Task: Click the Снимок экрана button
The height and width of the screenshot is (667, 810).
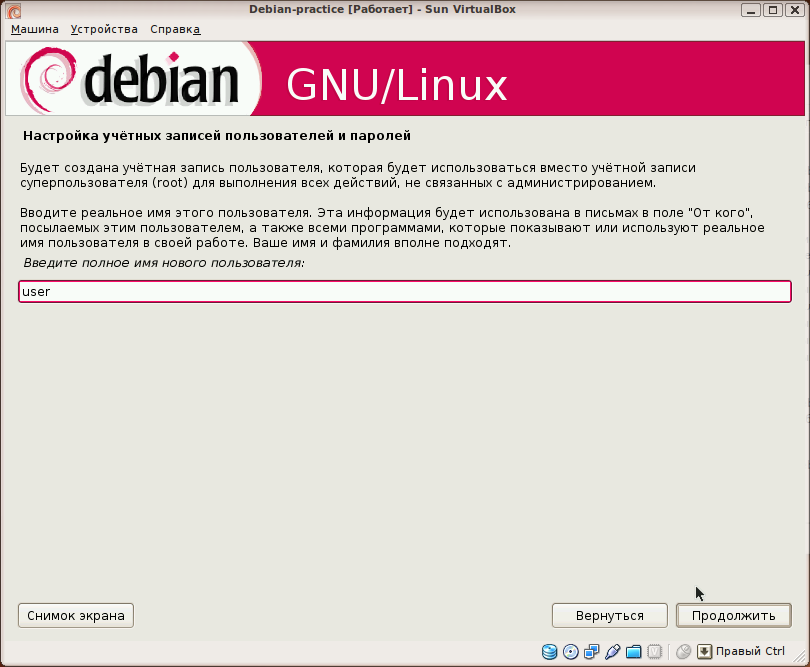Action: (x=76, y=615)
